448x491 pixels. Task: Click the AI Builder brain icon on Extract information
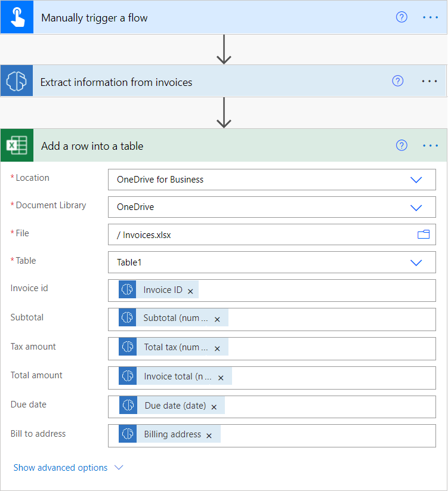pos(16,81)
